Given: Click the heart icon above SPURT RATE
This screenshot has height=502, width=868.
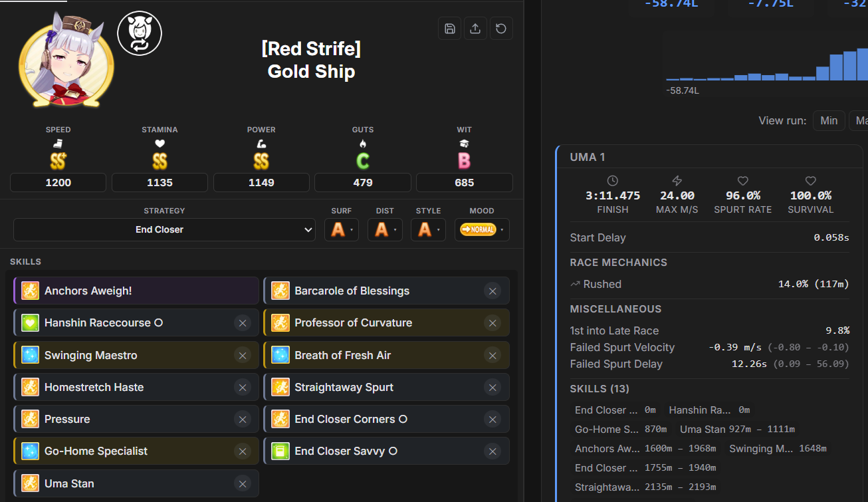Looking at the screenshot, I should pyautogui.click(x=743, y=181).
